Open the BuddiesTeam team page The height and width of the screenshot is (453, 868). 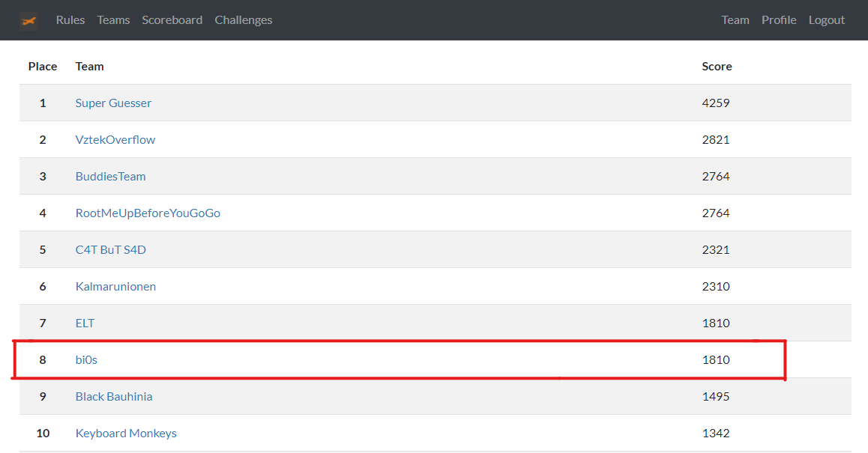tap(111, 177)
